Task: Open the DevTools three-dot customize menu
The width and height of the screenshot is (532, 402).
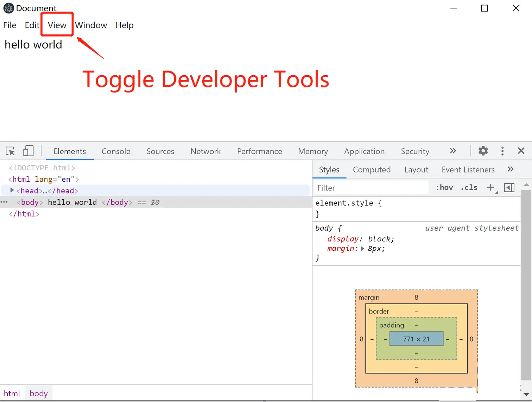Action: click(x=502, y=151)
